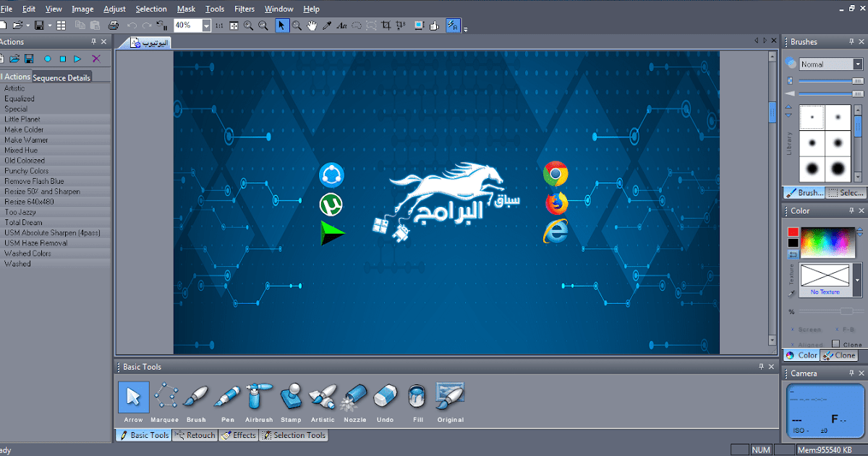
Task: Switch to the Effects tab
Action: (x=239, y=435)
